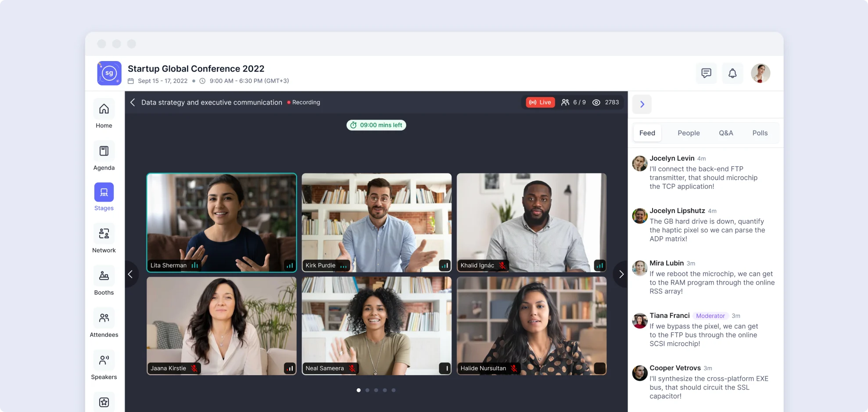This screenshot has height=412, width=868.
Task: Switch to the People tab
Action: click(x=689, y=133)
